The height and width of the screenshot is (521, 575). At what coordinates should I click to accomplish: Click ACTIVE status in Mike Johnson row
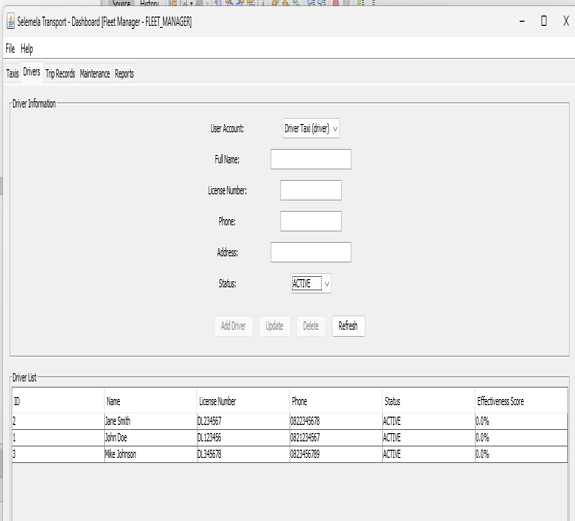(429, 454)
